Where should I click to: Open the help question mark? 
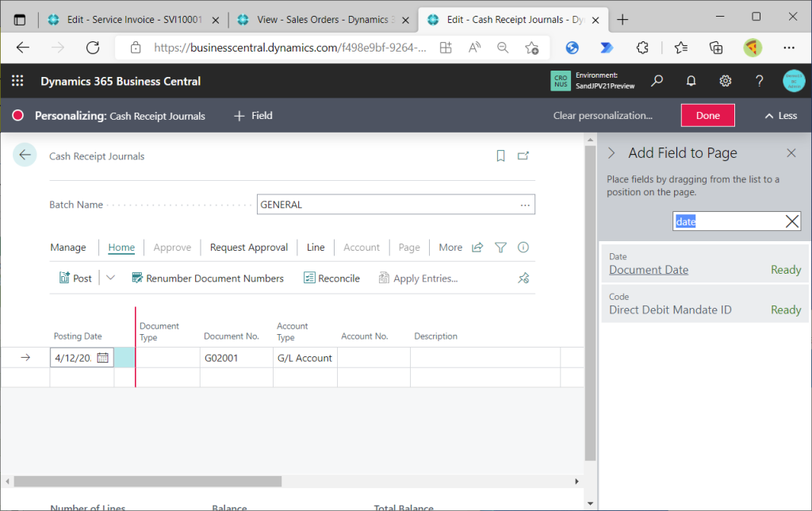tap(759, 81)
